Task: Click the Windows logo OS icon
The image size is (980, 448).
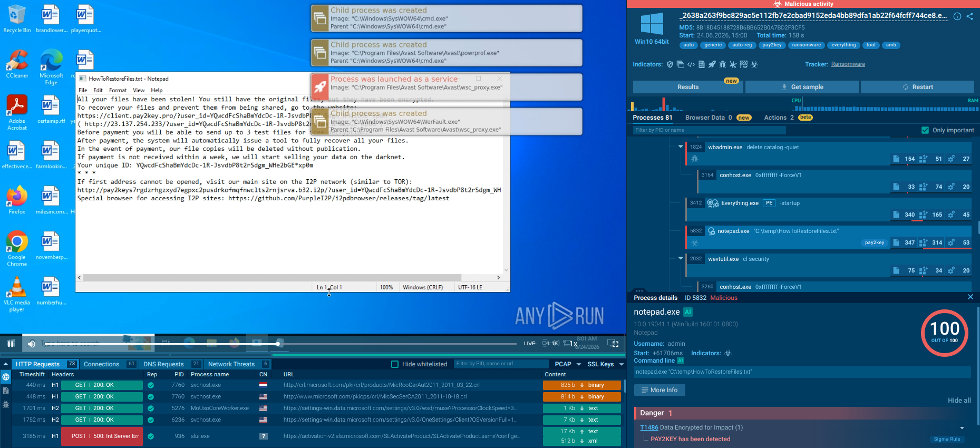Action: [x=652, y=24]
